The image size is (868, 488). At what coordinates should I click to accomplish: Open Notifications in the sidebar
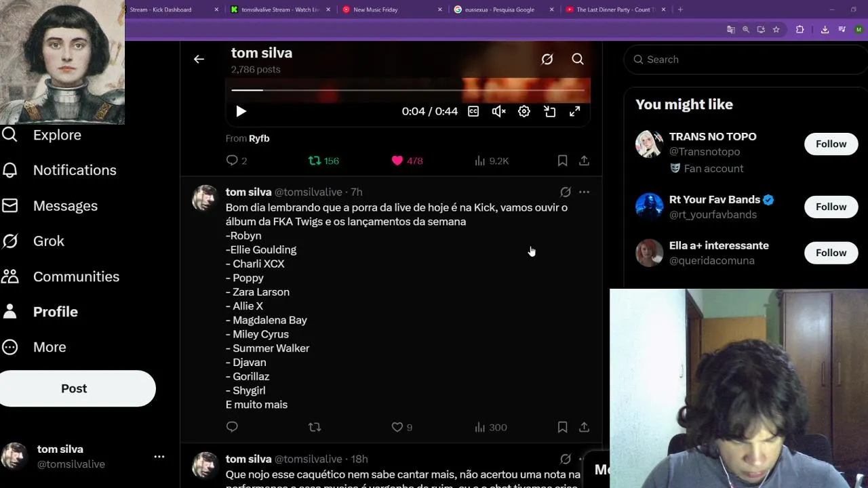pos(59,170)
